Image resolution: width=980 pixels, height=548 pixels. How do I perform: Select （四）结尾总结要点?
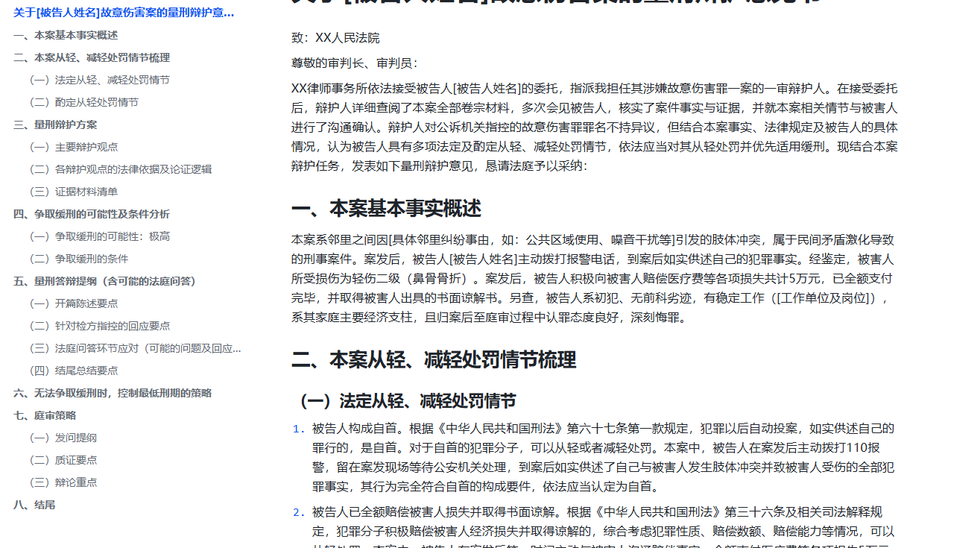point(83,371)
